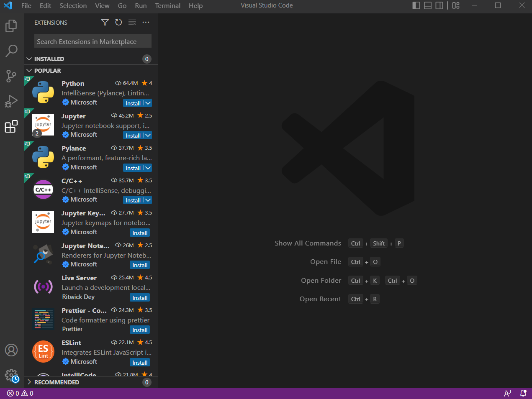
Task: Install the Jupyter Notebook Renderers extension
Action: (x=140, y=265)
